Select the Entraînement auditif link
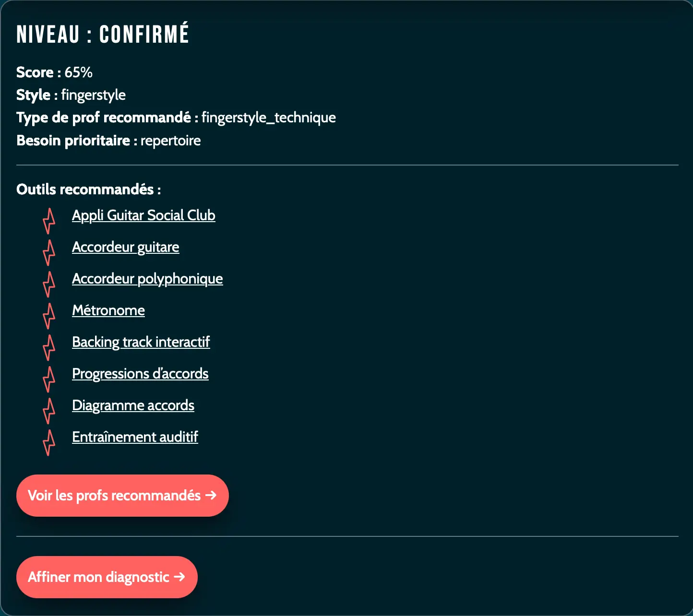This screenshot has width=693, height=616. coord(135,437)
